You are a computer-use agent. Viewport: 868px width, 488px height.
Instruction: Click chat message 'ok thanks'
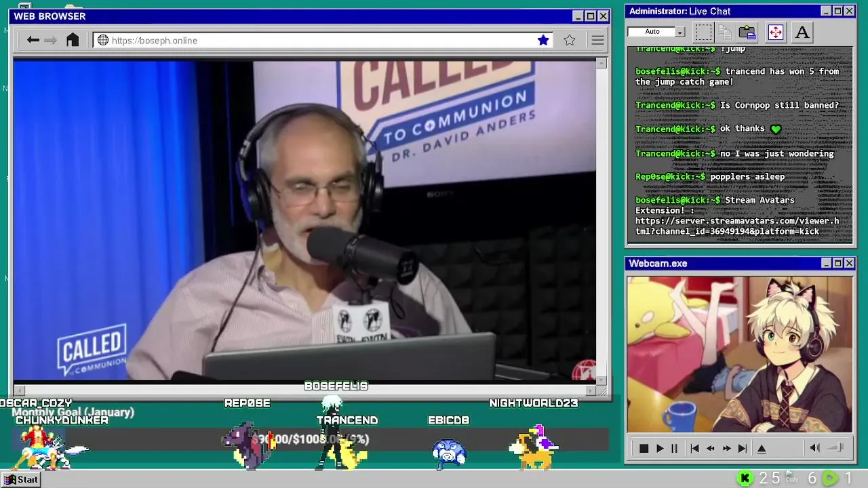click(743, 128)
